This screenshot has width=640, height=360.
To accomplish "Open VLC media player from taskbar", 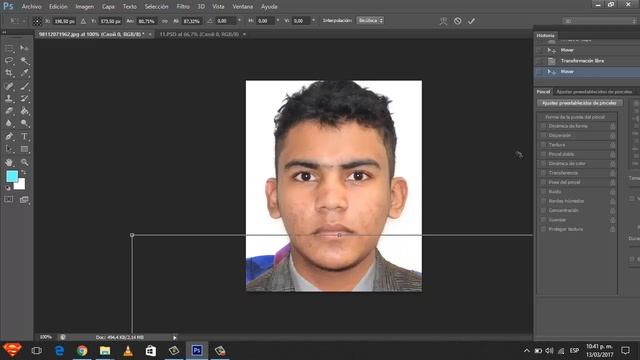I will point(128,351).
